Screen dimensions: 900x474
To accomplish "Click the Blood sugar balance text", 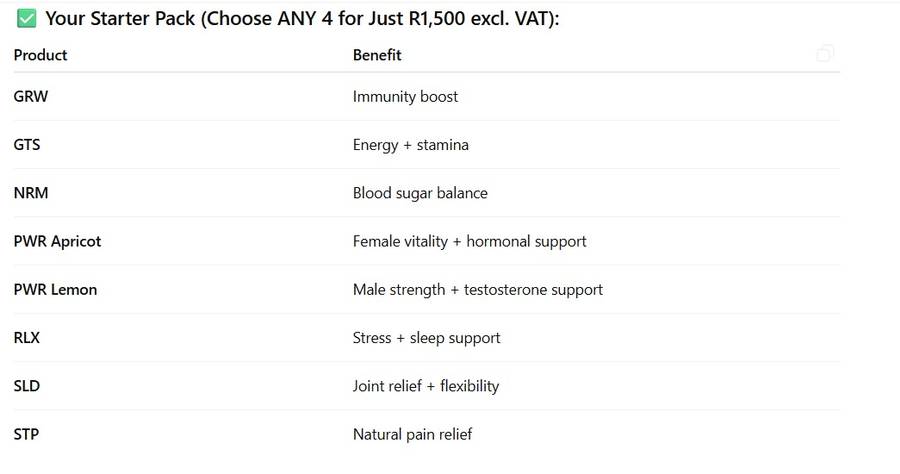I will click(x=420, y=193).
